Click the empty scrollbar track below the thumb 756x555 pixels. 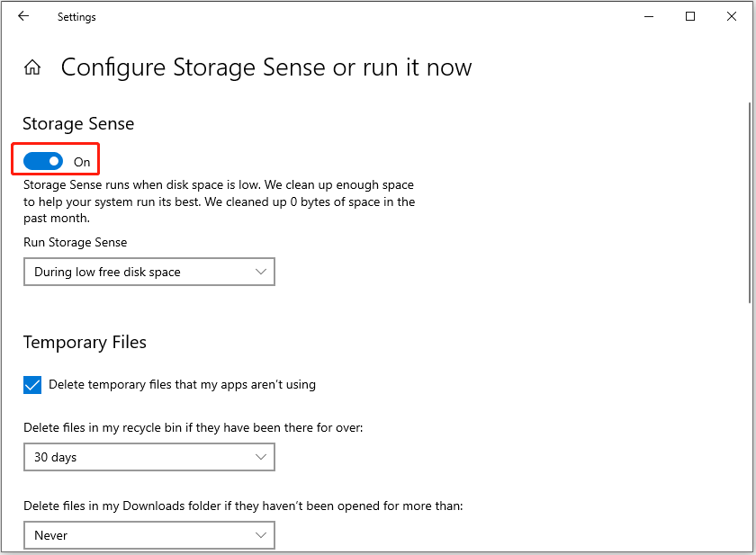(x=751, y=423)
